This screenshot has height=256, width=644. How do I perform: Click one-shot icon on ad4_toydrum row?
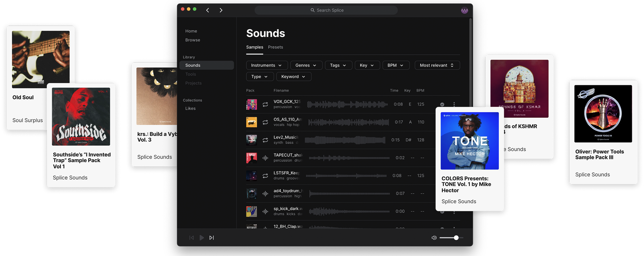pos(265,193)
